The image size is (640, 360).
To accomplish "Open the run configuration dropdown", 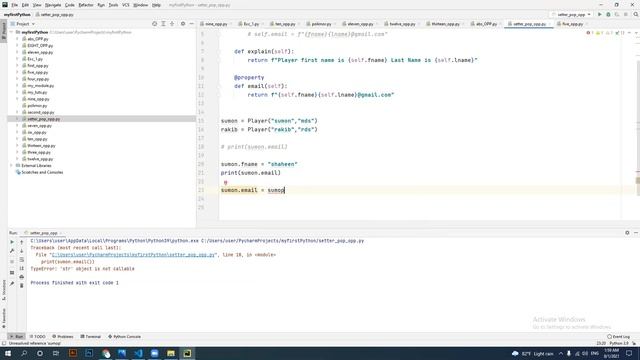I will click(x=571, y=14).
